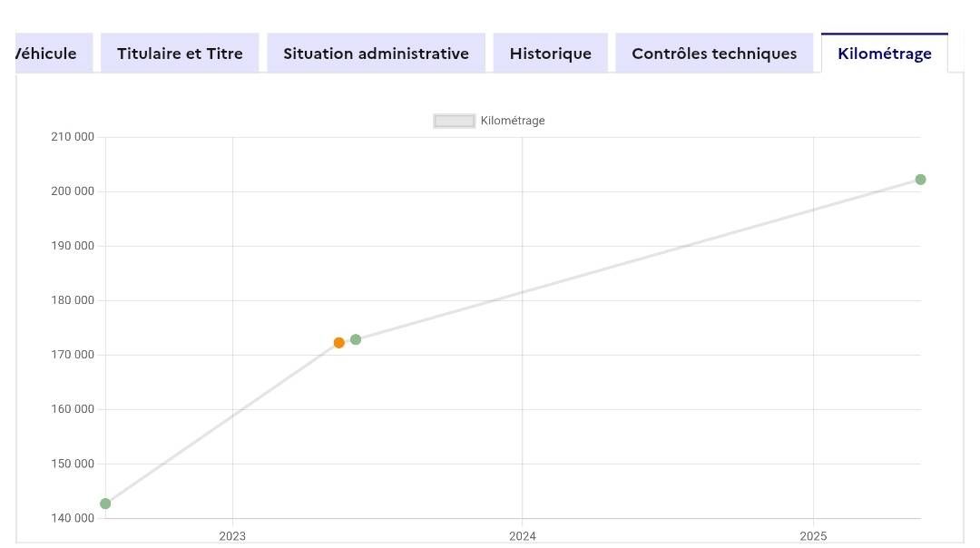Click the Kilométrage legend text label
The image size is (980, 548).
[x=513, y=121]
